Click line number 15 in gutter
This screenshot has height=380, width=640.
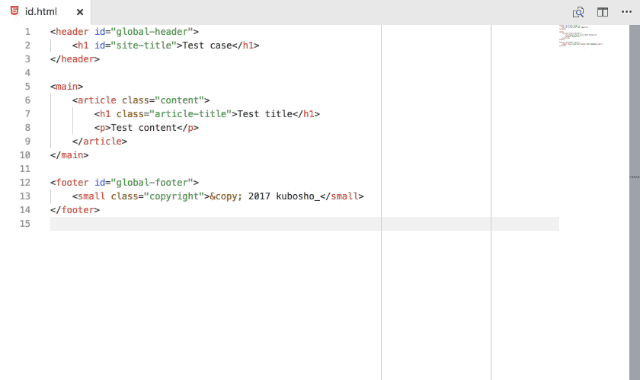point(25,224)
